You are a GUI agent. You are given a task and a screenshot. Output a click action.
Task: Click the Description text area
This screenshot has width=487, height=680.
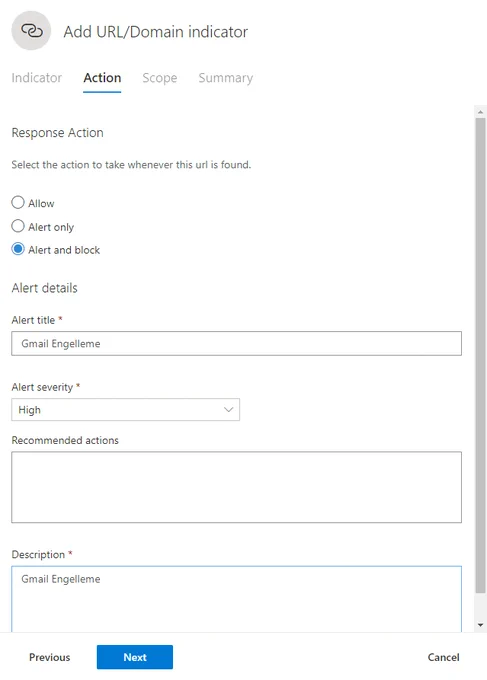point(236,599)
